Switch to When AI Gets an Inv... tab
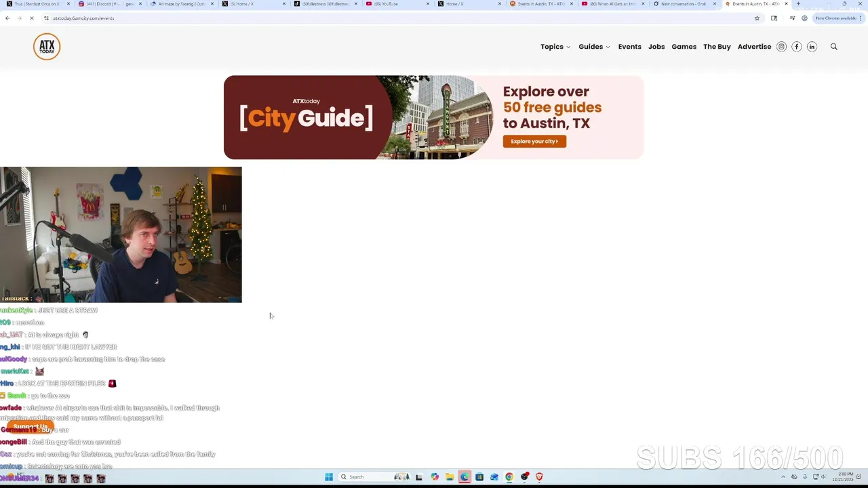 point(612,4)
